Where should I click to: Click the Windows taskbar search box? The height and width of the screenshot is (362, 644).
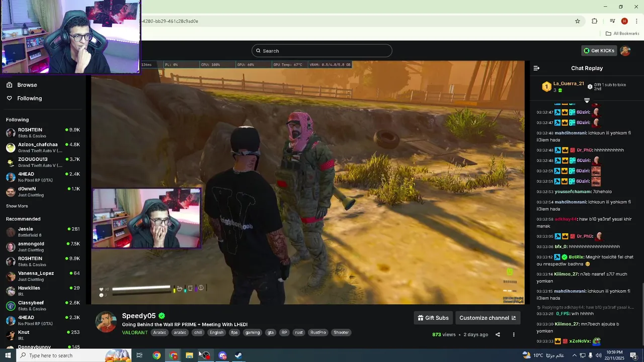74,355
